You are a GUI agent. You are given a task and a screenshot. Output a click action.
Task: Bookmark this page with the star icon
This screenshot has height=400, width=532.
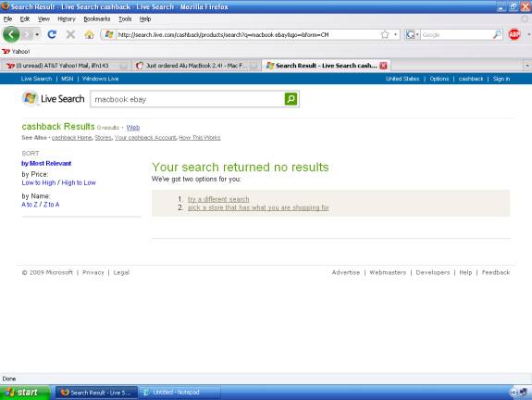click(x=385, y=34)
